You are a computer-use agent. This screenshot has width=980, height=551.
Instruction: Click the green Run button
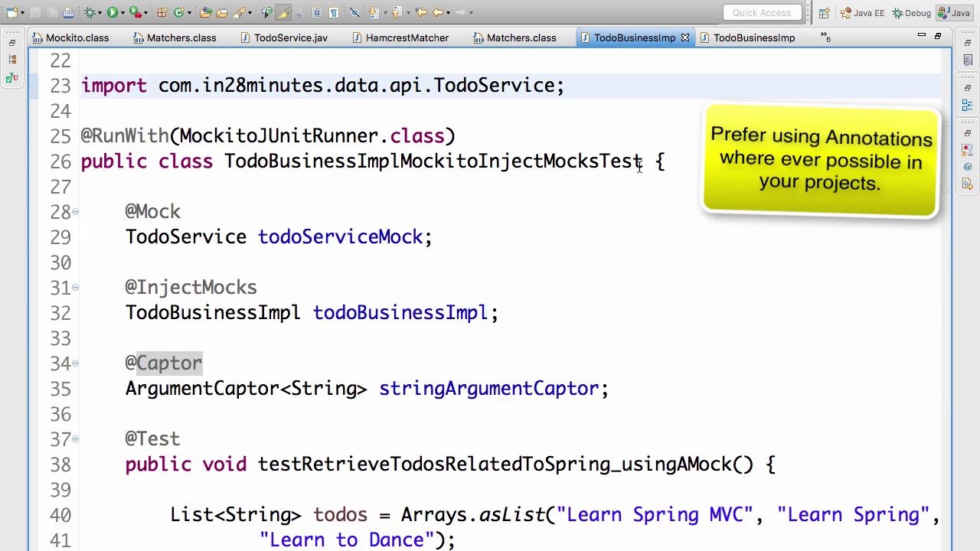pos(113,12)
